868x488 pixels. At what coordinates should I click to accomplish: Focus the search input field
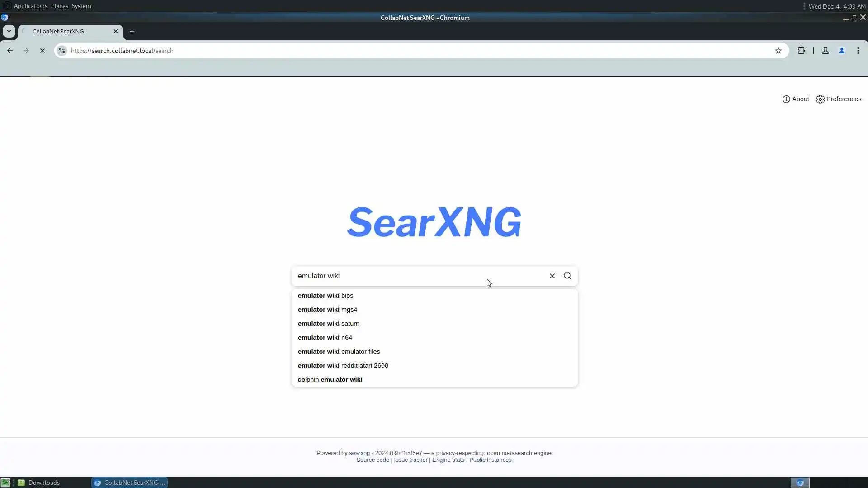coord(420,276)
